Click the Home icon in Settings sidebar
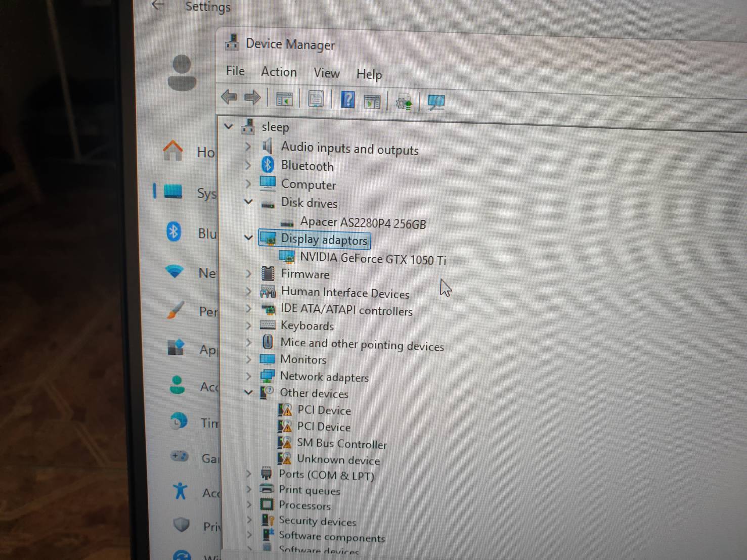This screenshot has width=747, height=560. click(173, 151)
